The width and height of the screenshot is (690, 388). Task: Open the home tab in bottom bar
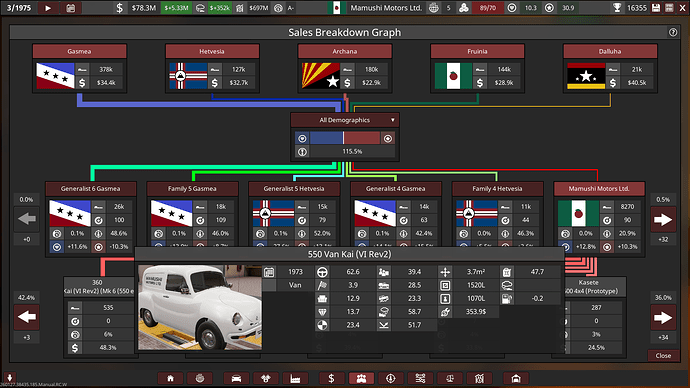(x=170, y=378)
